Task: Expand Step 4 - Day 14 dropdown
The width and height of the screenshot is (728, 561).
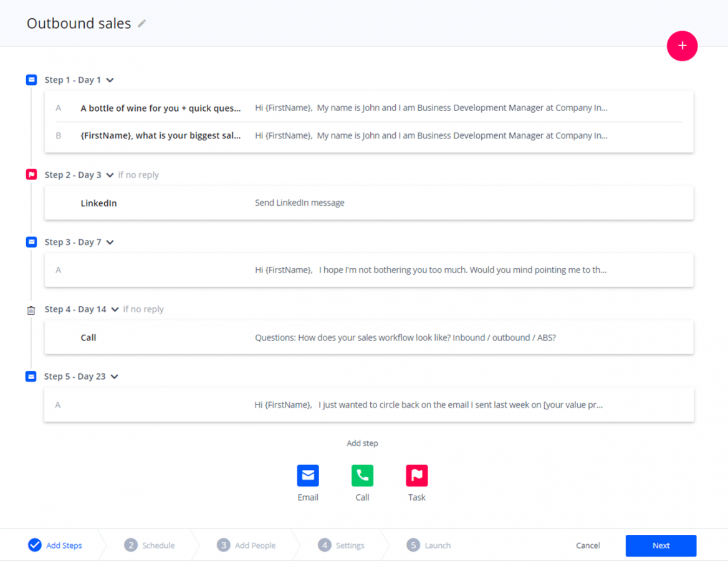Action: click(x=115, y=309)
